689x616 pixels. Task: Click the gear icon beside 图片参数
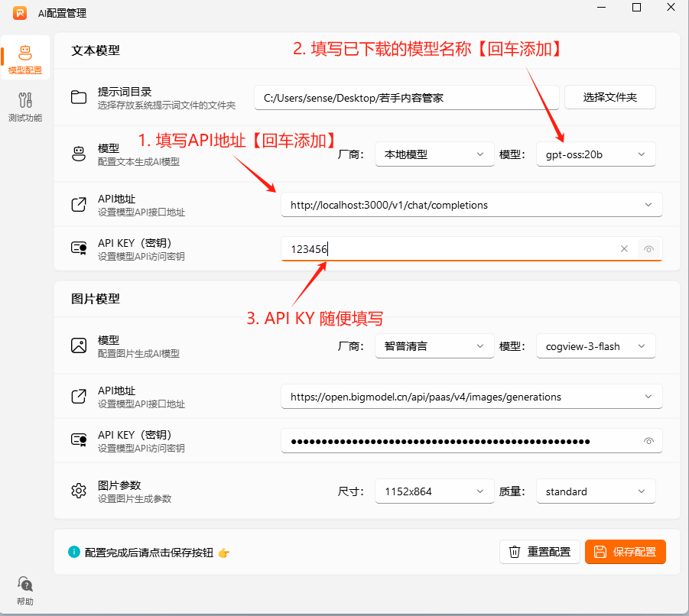pos(79,491)
